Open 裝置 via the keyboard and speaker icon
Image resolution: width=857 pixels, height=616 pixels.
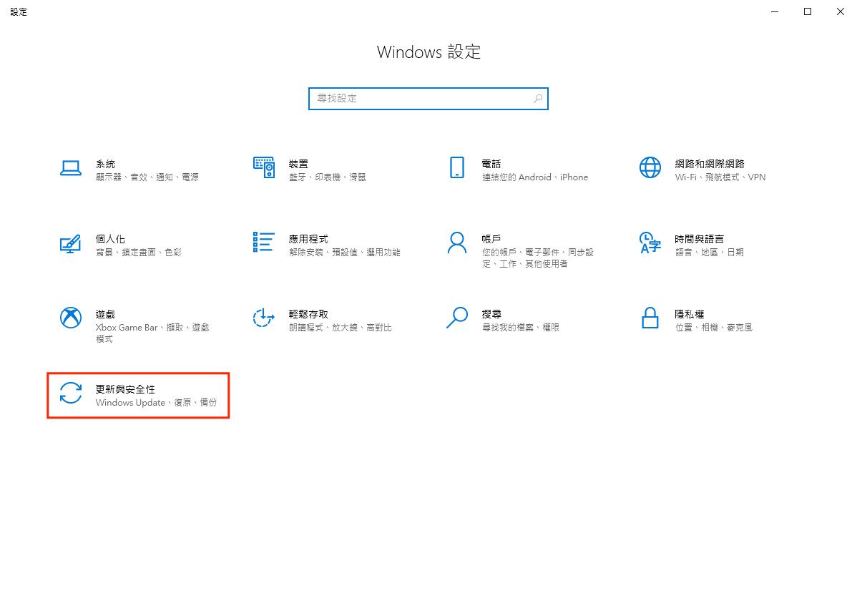(x=263, y=168)
